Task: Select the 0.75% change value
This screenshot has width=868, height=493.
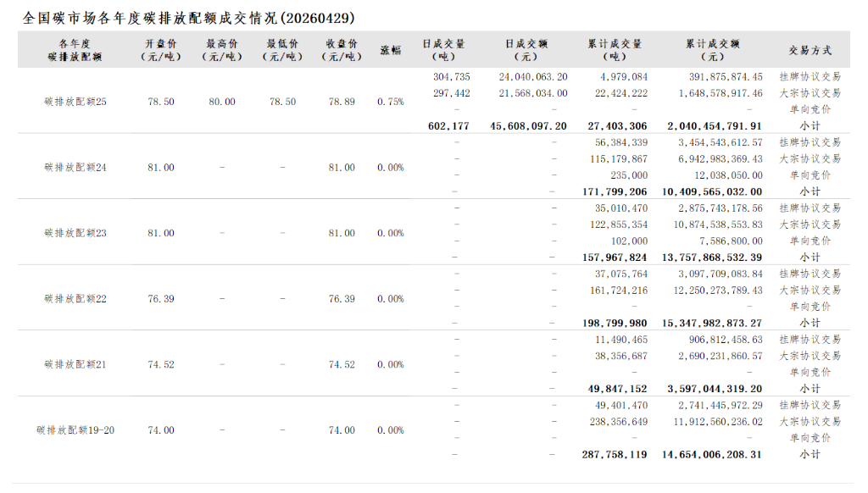Action: tap(391, 102)
